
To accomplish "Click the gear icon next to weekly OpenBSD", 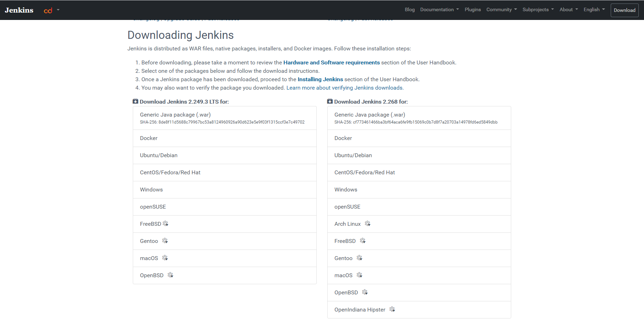I will pos(365,292).
